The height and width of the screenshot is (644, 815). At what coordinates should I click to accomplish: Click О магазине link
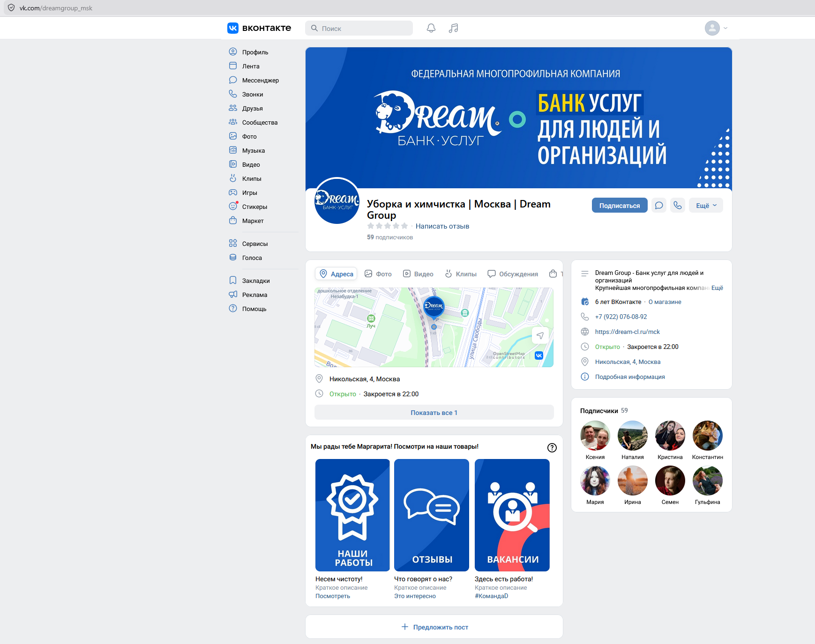point(665,302)
